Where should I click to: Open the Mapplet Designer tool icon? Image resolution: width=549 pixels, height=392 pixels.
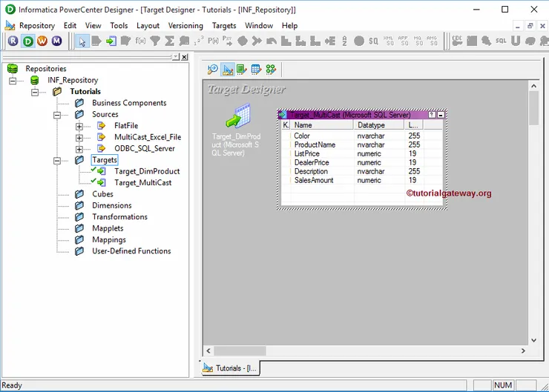(x=256, y=69)
